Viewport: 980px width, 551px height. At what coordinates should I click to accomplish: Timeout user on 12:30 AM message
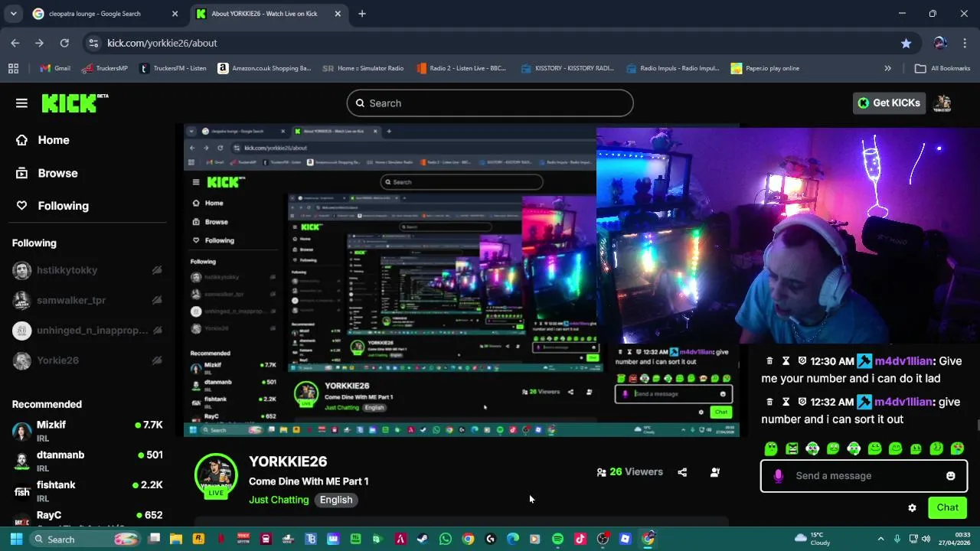(x=786, y=361)
